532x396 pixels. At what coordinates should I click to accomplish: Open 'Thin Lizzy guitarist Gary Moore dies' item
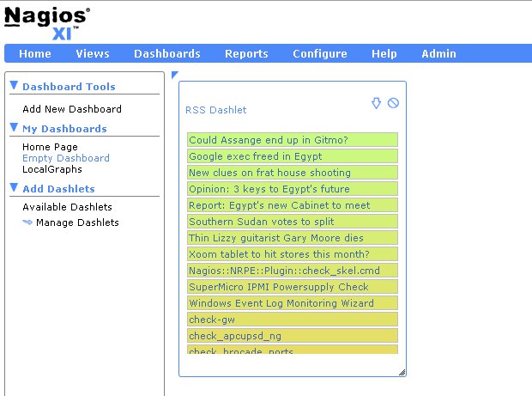(292, 238)
